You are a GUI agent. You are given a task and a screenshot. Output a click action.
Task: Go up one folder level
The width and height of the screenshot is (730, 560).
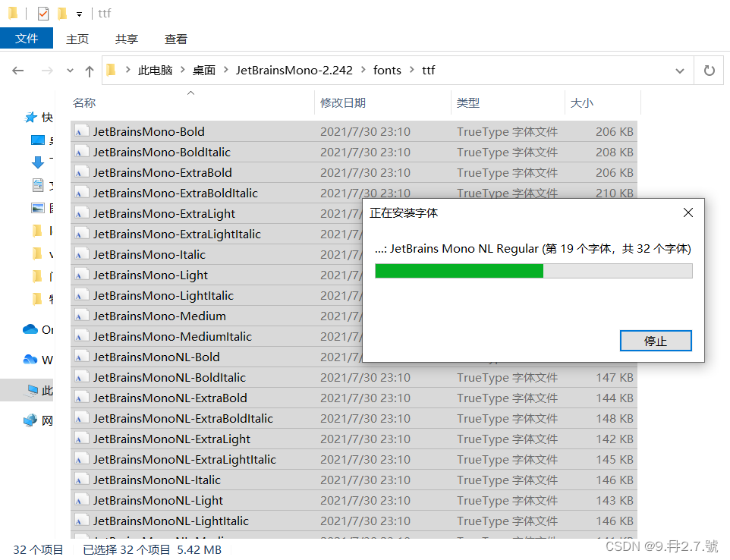[90, 71]
